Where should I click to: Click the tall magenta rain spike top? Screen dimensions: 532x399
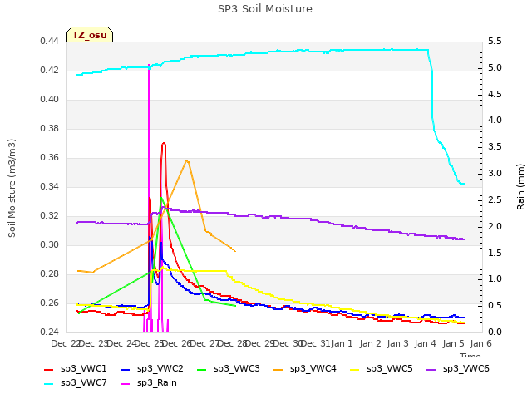click(149, 65)
